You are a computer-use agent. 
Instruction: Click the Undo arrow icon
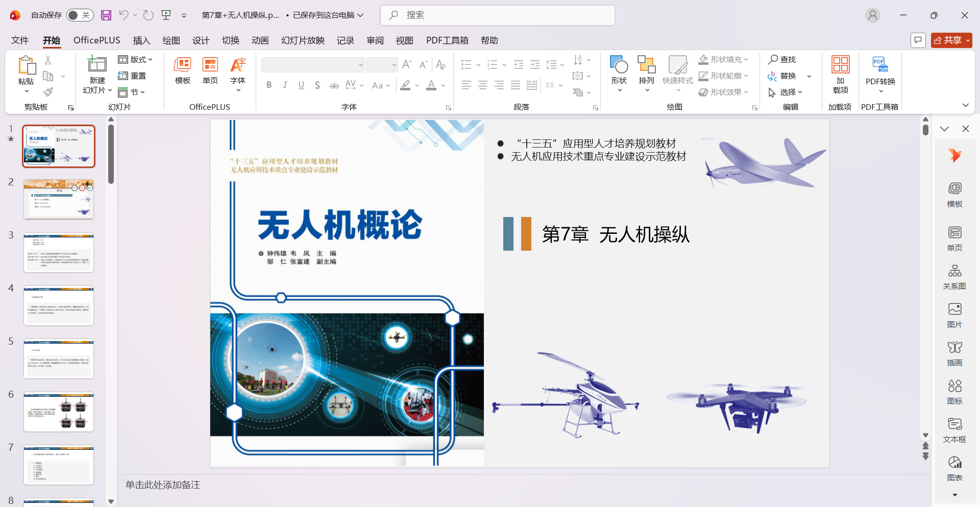click(x=124, y=15)
